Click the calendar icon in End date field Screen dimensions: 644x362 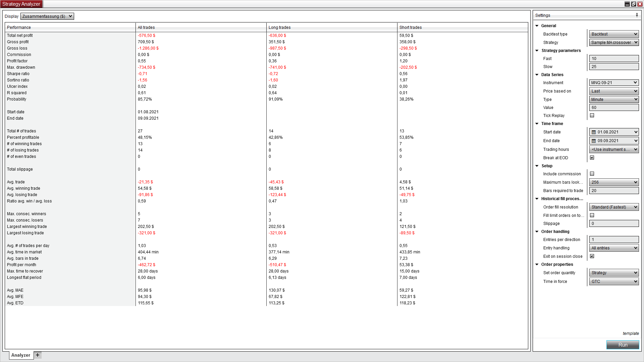pyautogui.click(x=594, y=141)
